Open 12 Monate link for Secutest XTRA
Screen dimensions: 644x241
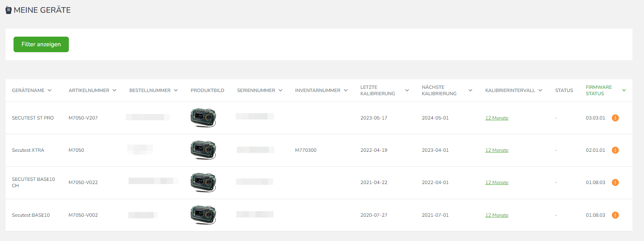pyautogui.click(x=497, y=150)
